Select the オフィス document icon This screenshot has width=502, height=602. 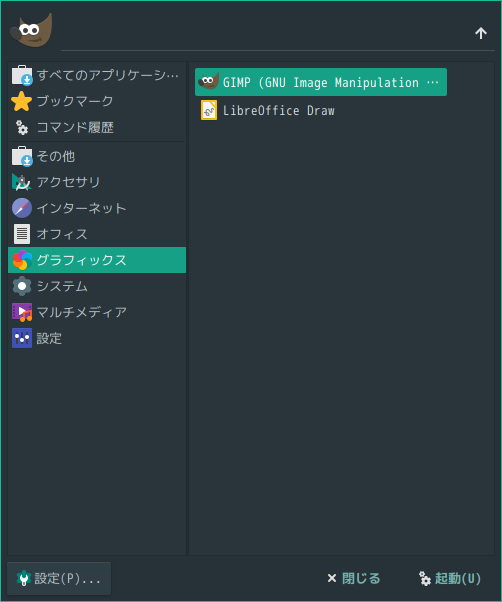tap(22, 234)
